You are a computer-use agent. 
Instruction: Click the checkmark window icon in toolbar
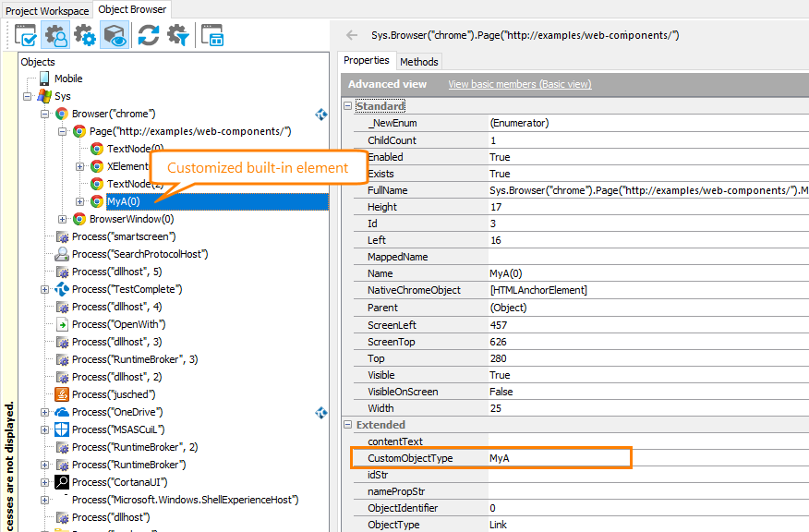(26, 35)
